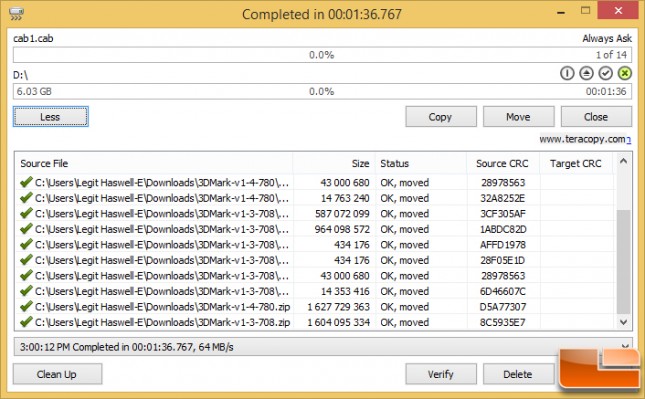The height and width of the screenshot is (399, 645).
Task: Click CRC value D5A77307
Action: point(503,307)
